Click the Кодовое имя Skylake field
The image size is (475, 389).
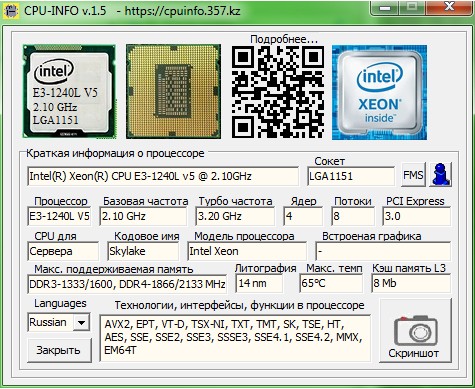[x=143, y=251]
